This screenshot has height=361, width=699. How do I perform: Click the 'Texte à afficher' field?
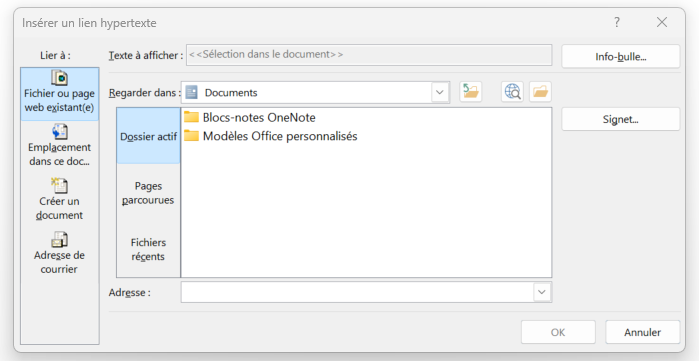click(x=369, y=55)
